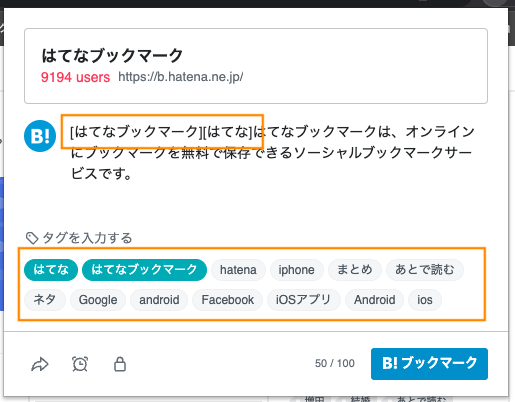Select the iphone tag chip
The width and height of the screenshot is (515, 402).
pyautogui.click(x=297, y=270)
